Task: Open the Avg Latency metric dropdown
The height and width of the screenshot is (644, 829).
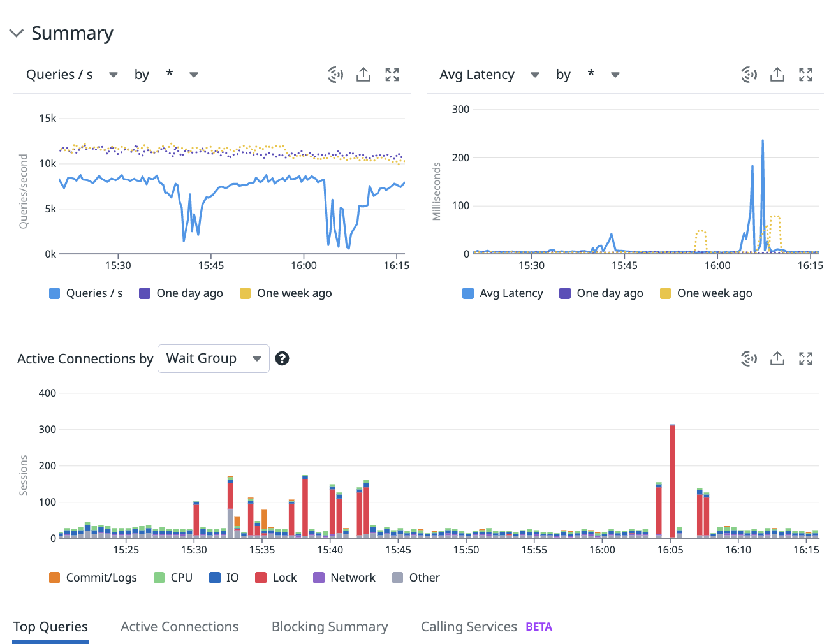Action: pyautogui.click(x=489, y=75)
